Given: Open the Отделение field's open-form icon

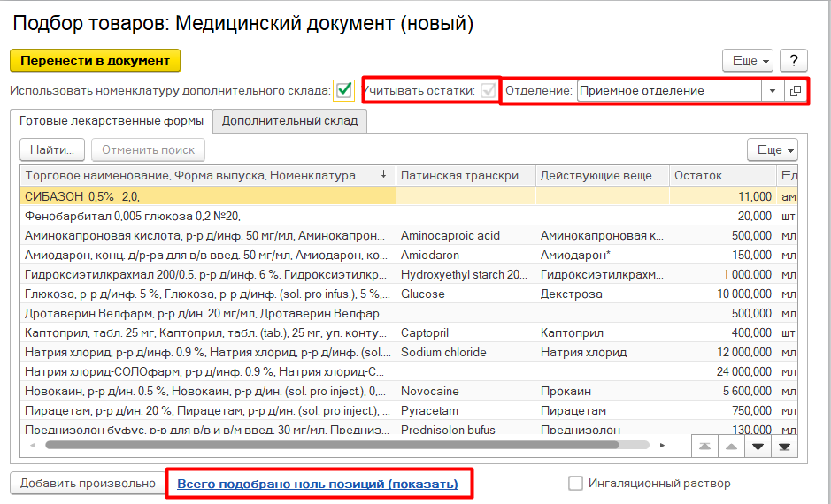Looking at the screenshot, I should 795,91.
